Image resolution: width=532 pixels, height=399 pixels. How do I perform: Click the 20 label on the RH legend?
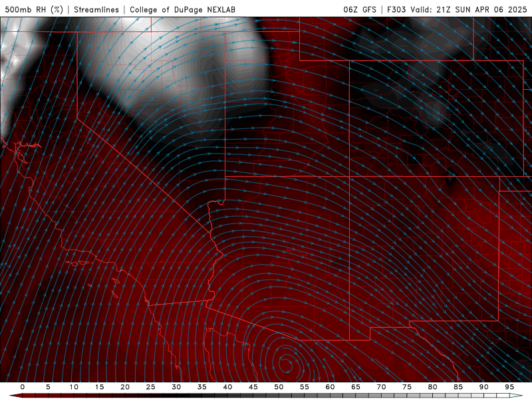click(125, 387)
